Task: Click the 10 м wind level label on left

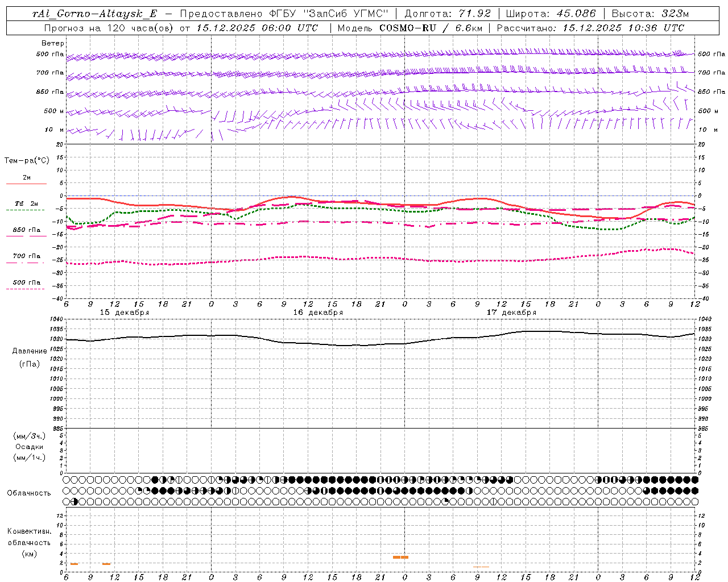Action: click(55, 130)
